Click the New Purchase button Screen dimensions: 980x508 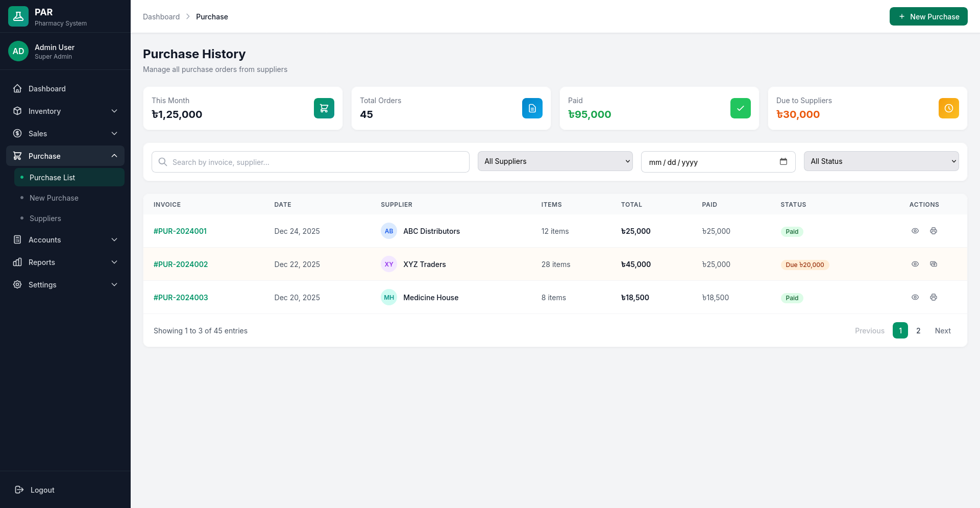click(928, 16)
